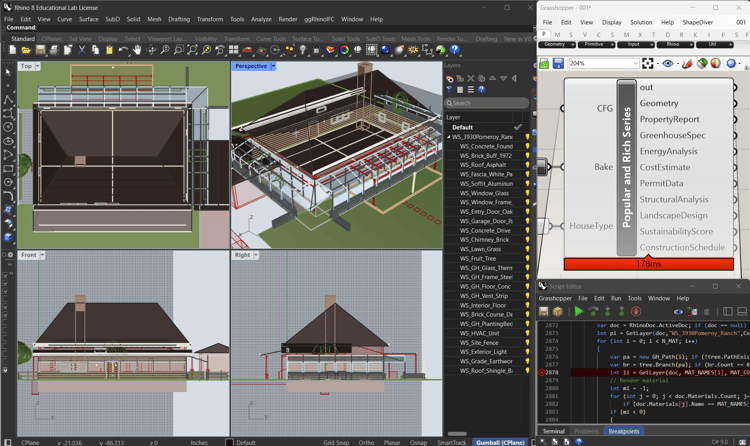Image resolution: width=750 pixels, height=446 pixels.
Task: Click the Gumball (CPlane) status button
Action: point(500,442)
